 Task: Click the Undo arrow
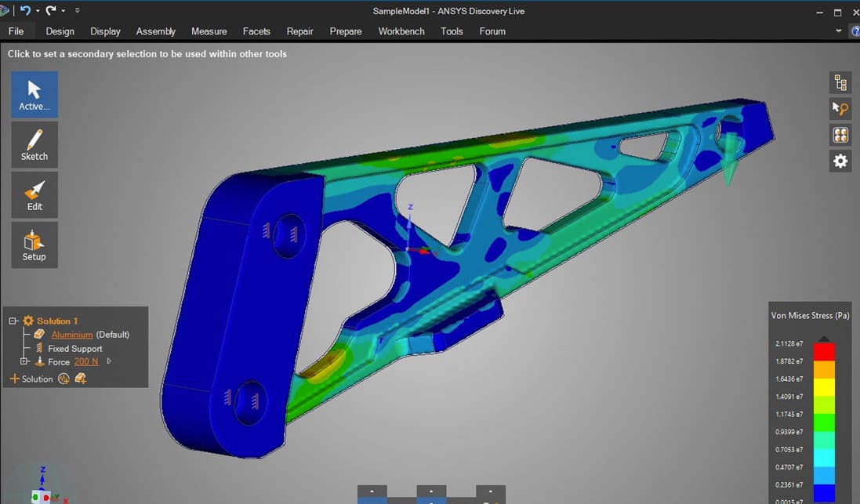tap(25, 10)
